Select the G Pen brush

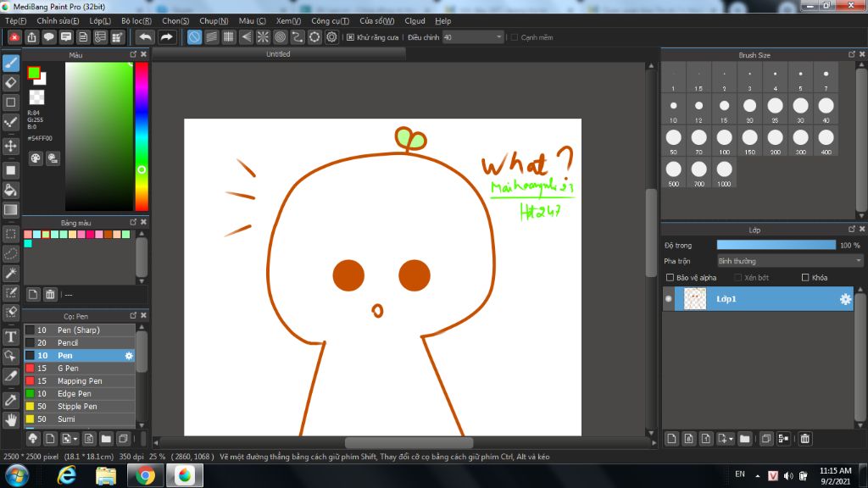(x=80, y=369)
